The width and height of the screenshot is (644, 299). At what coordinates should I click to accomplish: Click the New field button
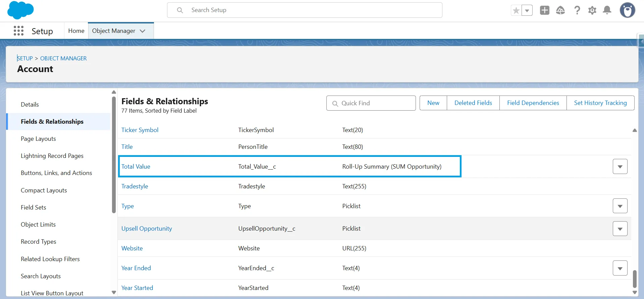point(433,103)
